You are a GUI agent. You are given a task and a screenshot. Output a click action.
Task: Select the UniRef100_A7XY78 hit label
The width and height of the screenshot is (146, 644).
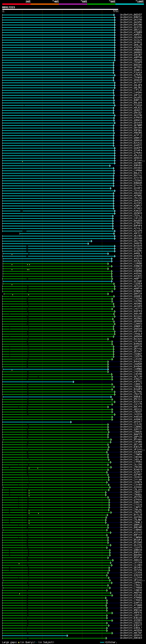(x=131, y=178)
